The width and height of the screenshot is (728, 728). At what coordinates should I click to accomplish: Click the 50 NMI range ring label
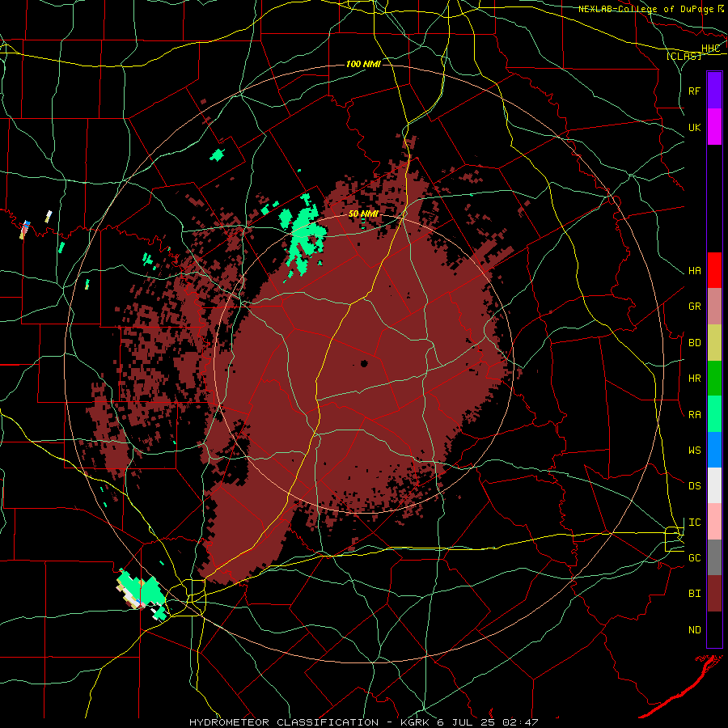363,214
